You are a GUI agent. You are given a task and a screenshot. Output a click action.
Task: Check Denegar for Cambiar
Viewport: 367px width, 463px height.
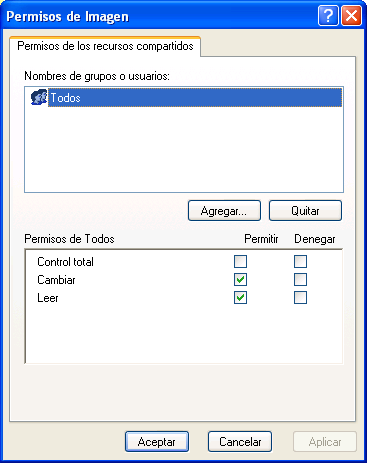pos(300,280)
